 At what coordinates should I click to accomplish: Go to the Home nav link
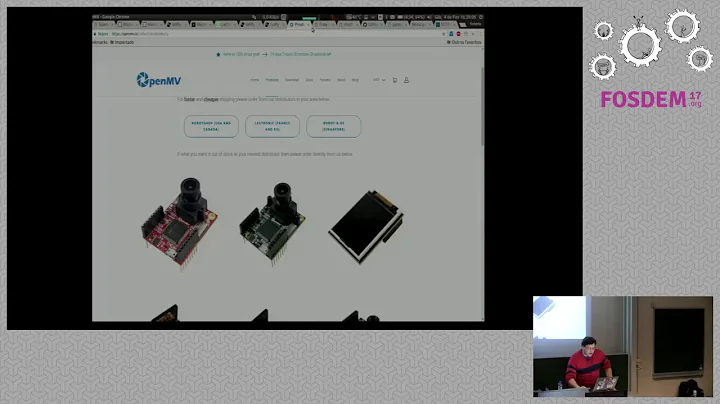(x=254, y=80)
